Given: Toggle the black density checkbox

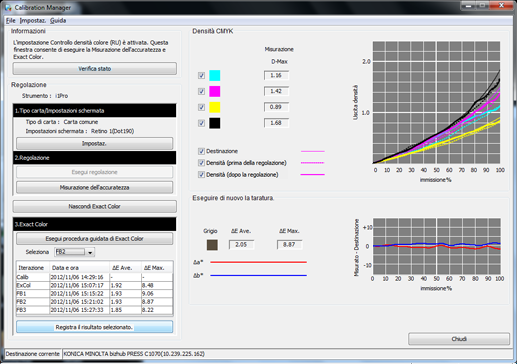Looking at the screenshot, I should coord(201,123).
